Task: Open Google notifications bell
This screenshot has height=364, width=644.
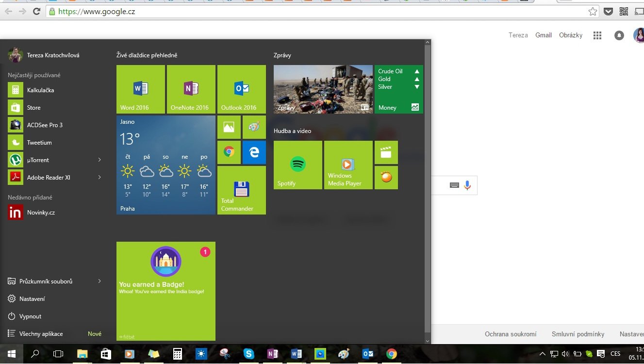Action: [619, 35]
